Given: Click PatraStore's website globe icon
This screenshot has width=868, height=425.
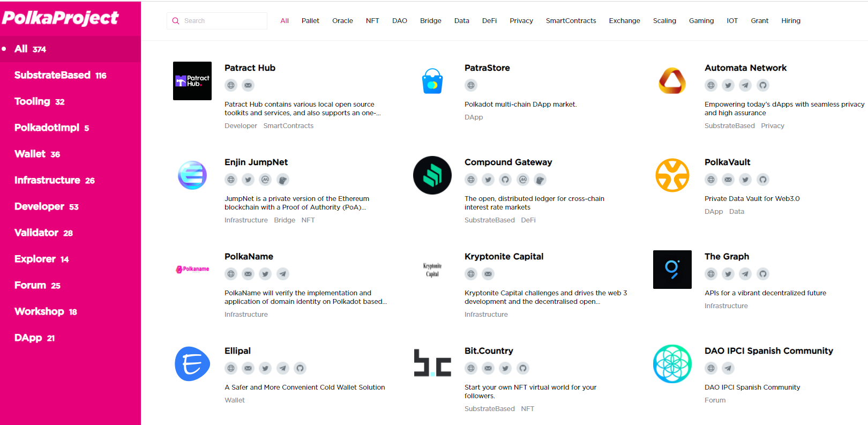Looking at the screenshot, I should pos(471,85).
